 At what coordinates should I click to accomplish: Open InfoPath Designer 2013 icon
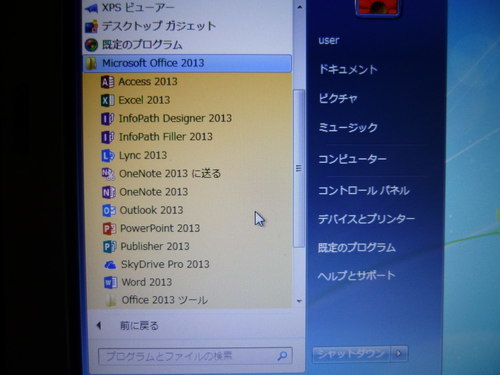click(x=108, y=118)
